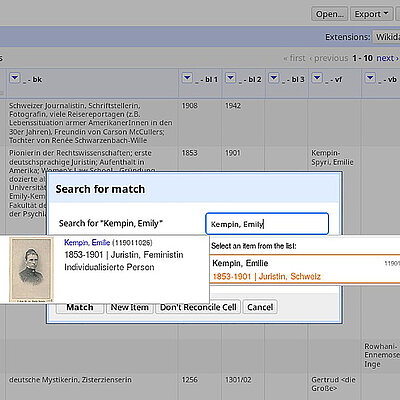Cancel the Search for match dialog
The height and width of the screenshot is (400, 400).
260,307
